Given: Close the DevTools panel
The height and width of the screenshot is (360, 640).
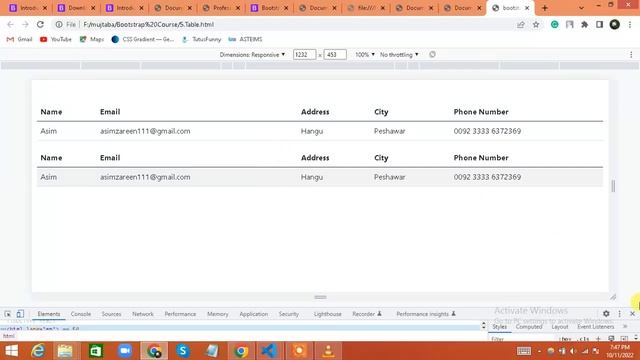Looking at the screenshot, I should 632,313.
